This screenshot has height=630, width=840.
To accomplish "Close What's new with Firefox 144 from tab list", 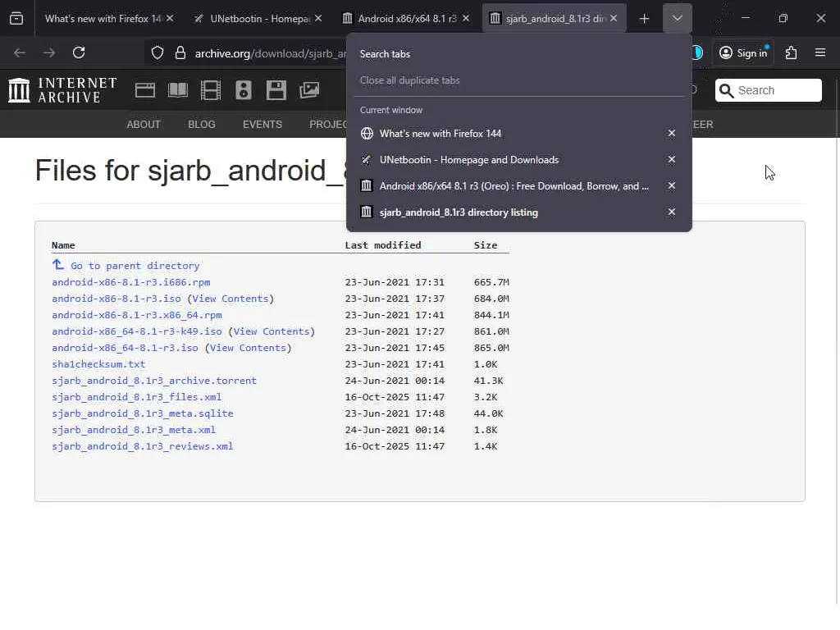I will (672, 133).
